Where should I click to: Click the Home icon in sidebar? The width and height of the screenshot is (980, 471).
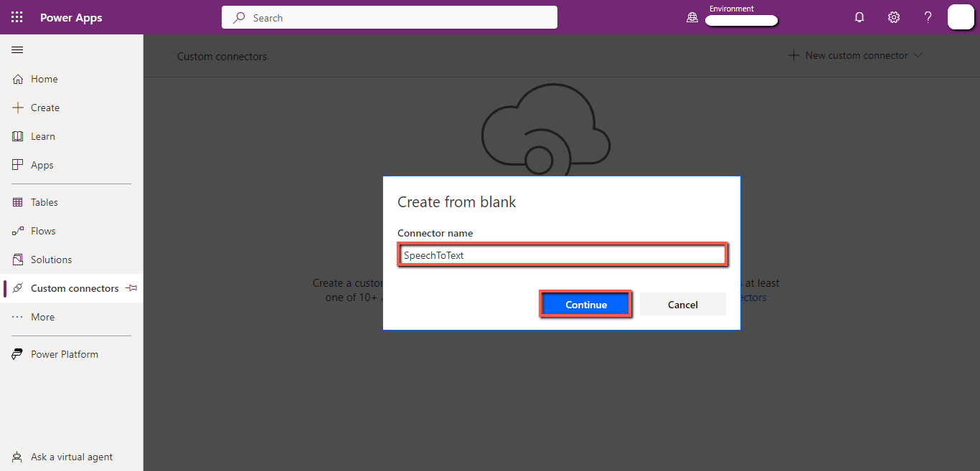click(x=18, y=79)
